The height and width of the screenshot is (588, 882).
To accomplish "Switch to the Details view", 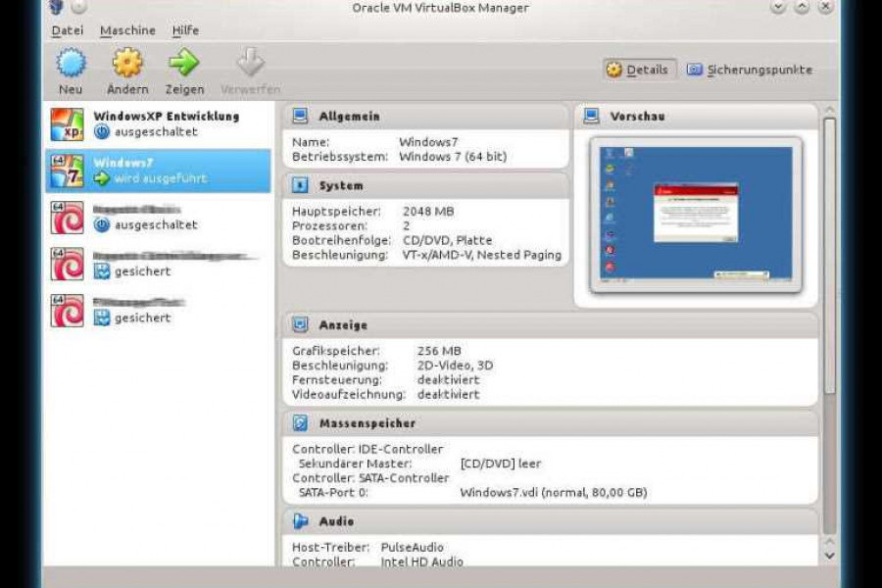I will [x=640, y=70].
